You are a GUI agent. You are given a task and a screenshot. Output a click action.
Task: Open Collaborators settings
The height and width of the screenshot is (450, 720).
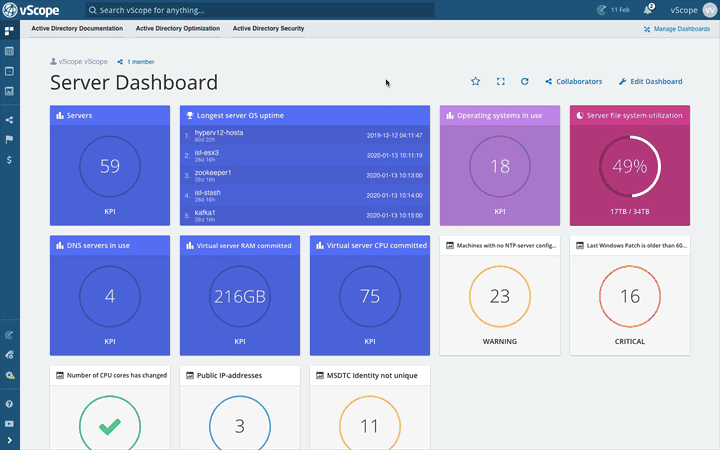[574, 81]
